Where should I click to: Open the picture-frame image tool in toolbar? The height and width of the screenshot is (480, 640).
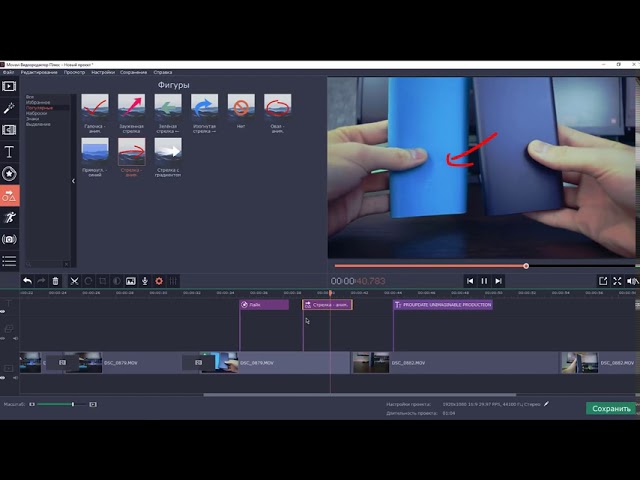coord(131,281)
